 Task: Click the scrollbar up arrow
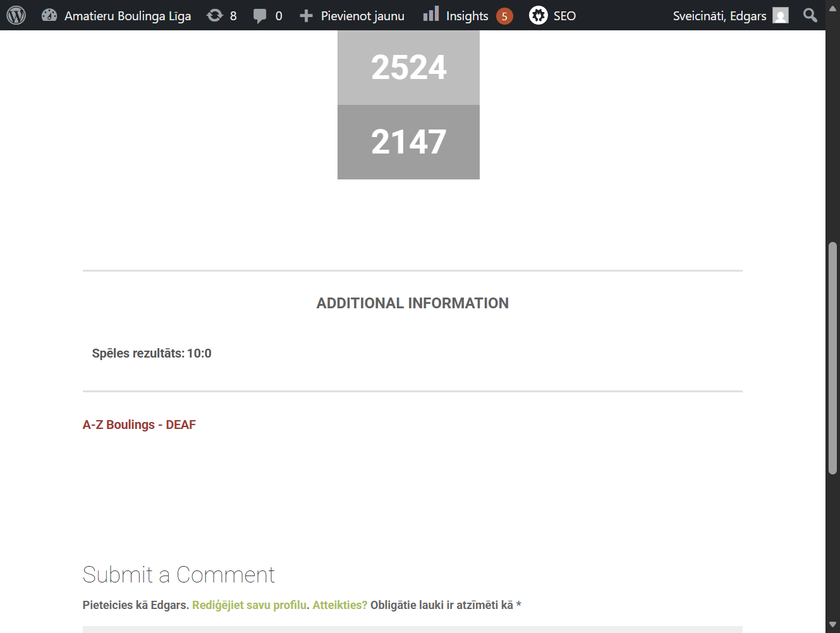coord(832,8)
